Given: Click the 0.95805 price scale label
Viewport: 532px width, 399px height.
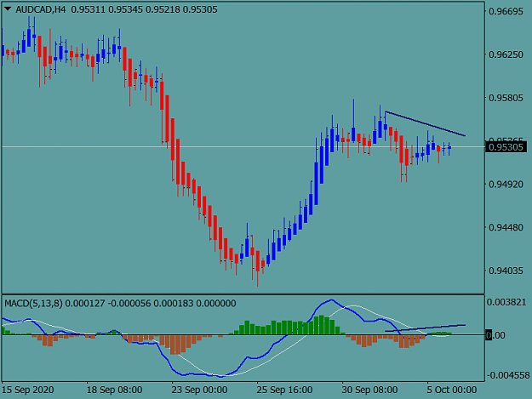Looking at the screenshot, I should [x=506, y=98].
